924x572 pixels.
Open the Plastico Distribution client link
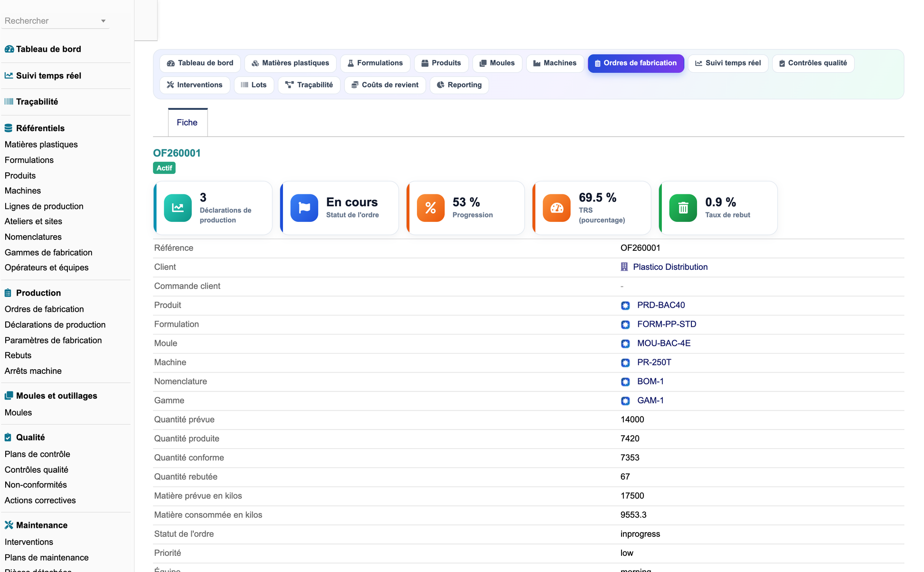tap(670, 267)
